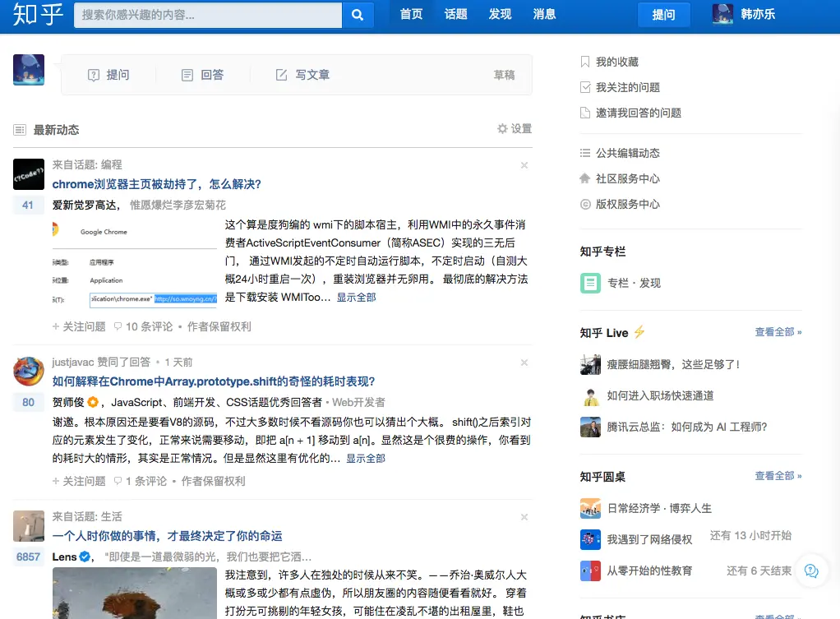Follow the chrome question via 关注问题
The width and height of the screenshot is (840, 619).
point(79,326)
